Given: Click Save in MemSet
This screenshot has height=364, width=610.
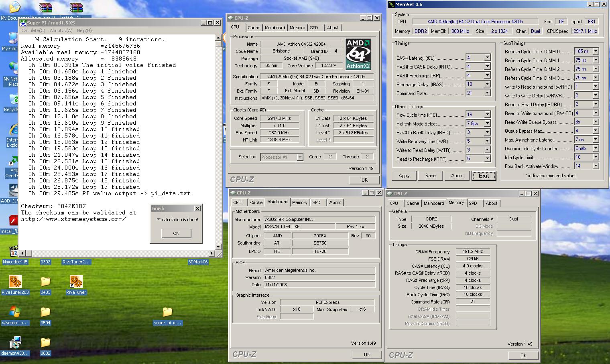Looking at the screenshot, I should coord(431,176).
